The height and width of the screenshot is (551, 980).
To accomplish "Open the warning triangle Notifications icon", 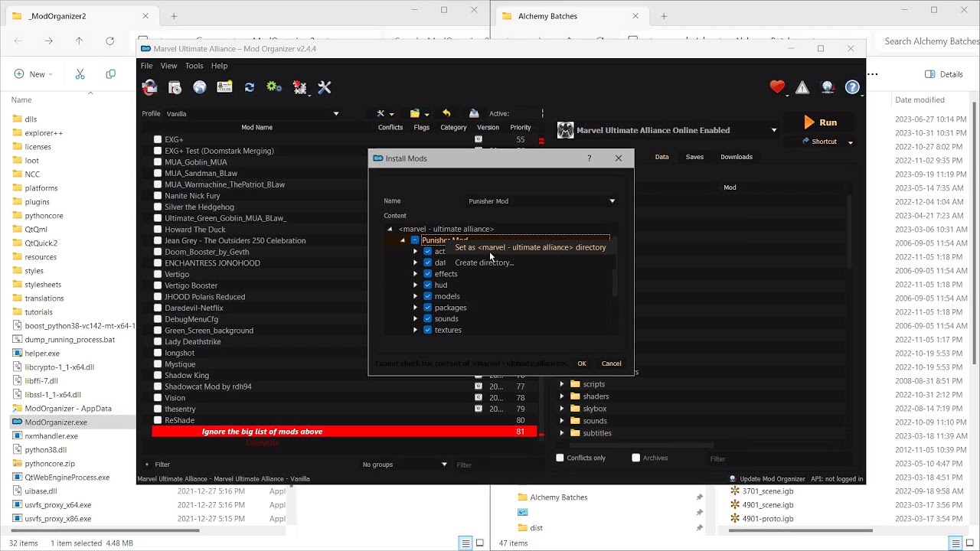I will pyautogui.click(x=802, y=88).
